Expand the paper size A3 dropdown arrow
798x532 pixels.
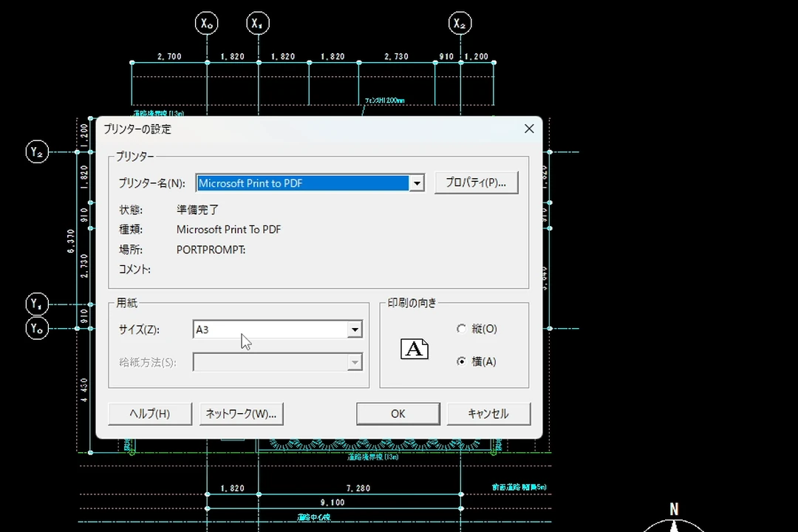click(x=355, y=330)
